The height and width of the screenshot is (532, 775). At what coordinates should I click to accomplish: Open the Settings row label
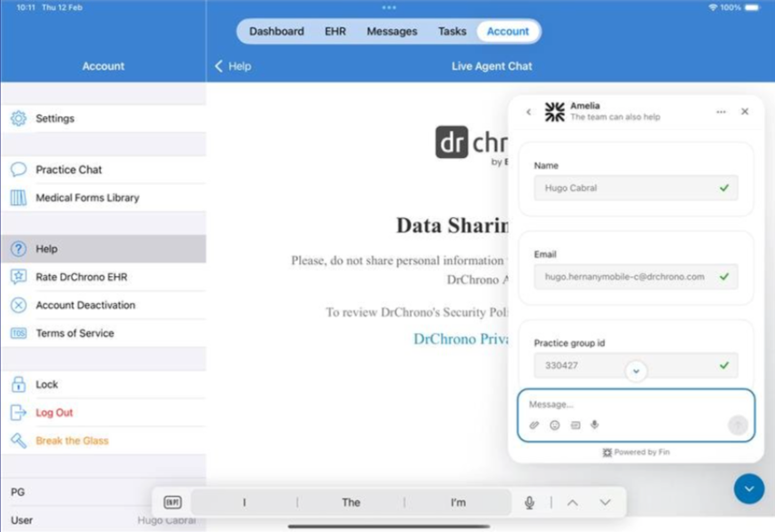(55, 119)
